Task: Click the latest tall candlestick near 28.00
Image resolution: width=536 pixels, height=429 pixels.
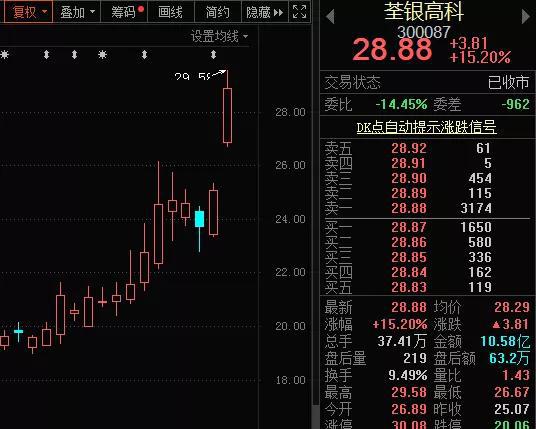Action: tap(227, 115)
